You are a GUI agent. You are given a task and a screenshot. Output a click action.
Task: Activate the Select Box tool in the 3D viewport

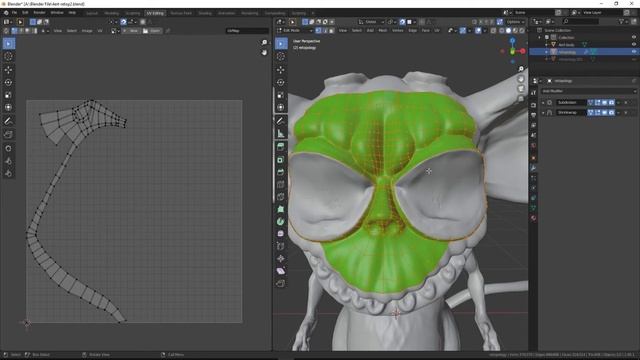281,44
